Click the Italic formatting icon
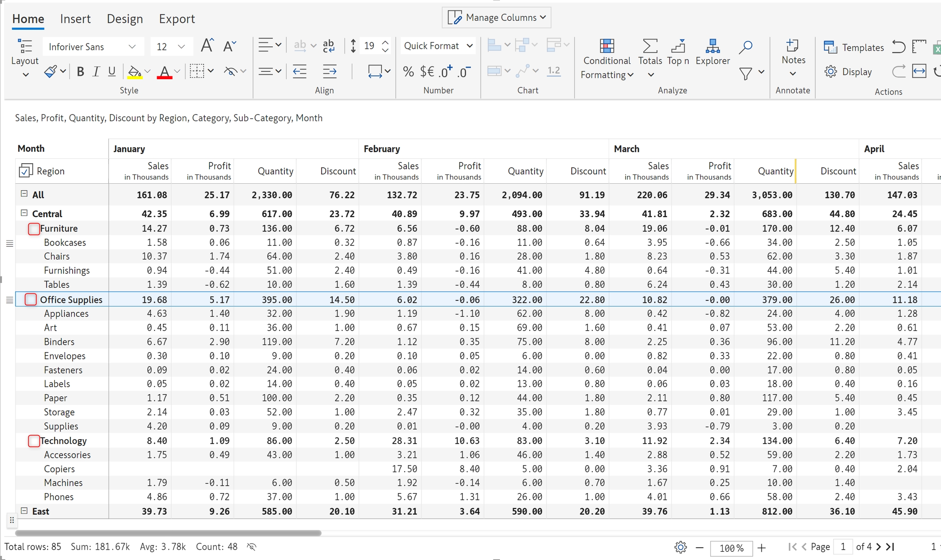The height and width of the screenshot is (560, 941). [96, 72]
